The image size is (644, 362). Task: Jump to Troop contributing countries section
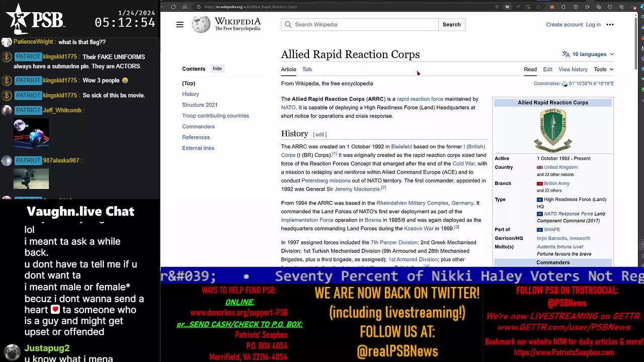[x=215, y=116]
